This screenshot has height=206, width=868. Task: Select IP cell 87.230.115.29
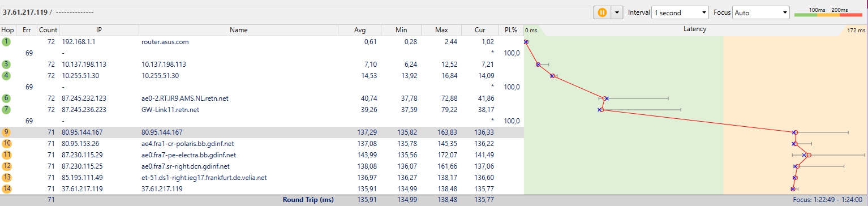pos(83,155)
